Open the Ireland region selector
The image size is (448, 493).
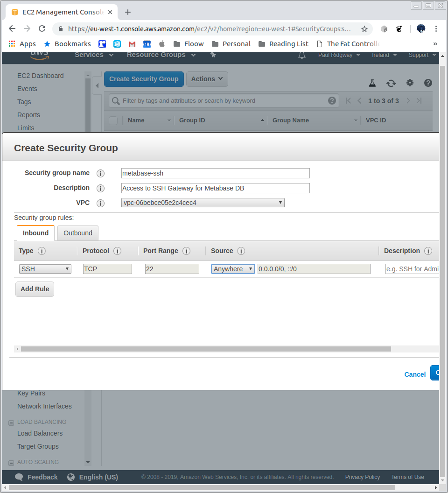(x=384, y=55)
